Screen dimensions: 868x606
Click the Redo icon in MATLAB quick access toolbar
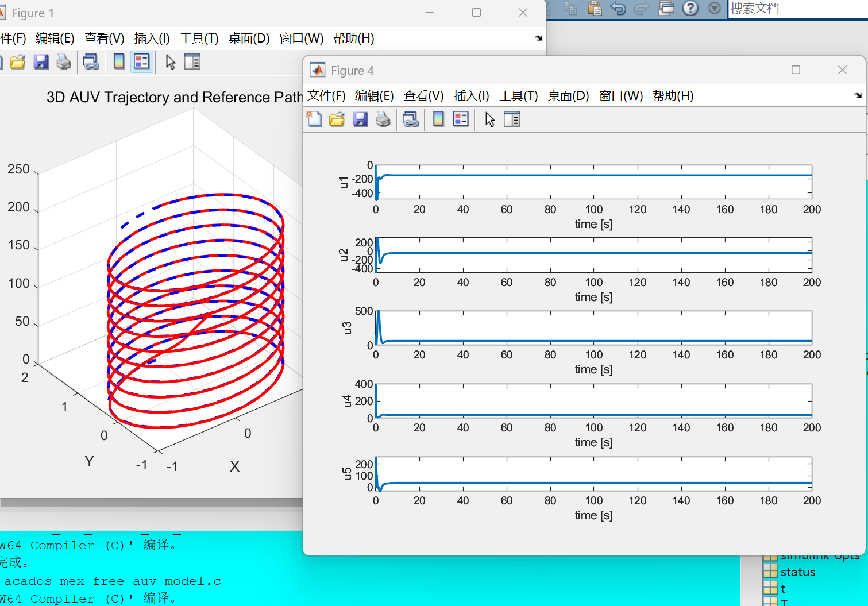[x=642, y=8]
